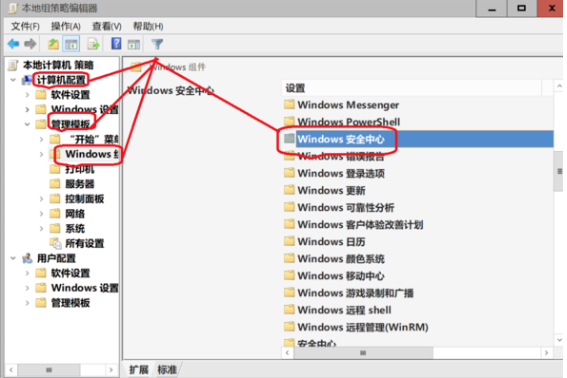Select 软件设置 under 计算机配置
This screenshot has height=378, width=567.
[x=70, y=95]
